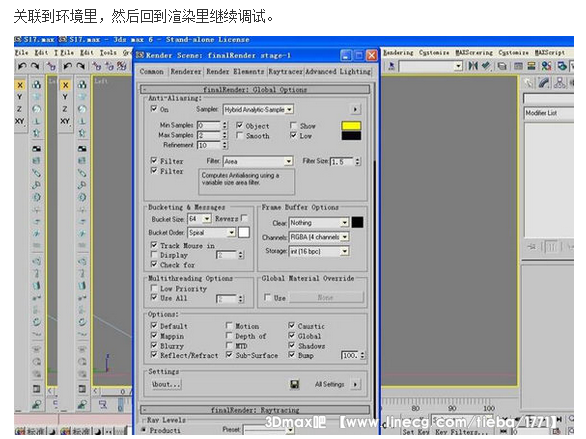Click the black swatch beside Clear
586x439 pixels.
tap(357, 223)
